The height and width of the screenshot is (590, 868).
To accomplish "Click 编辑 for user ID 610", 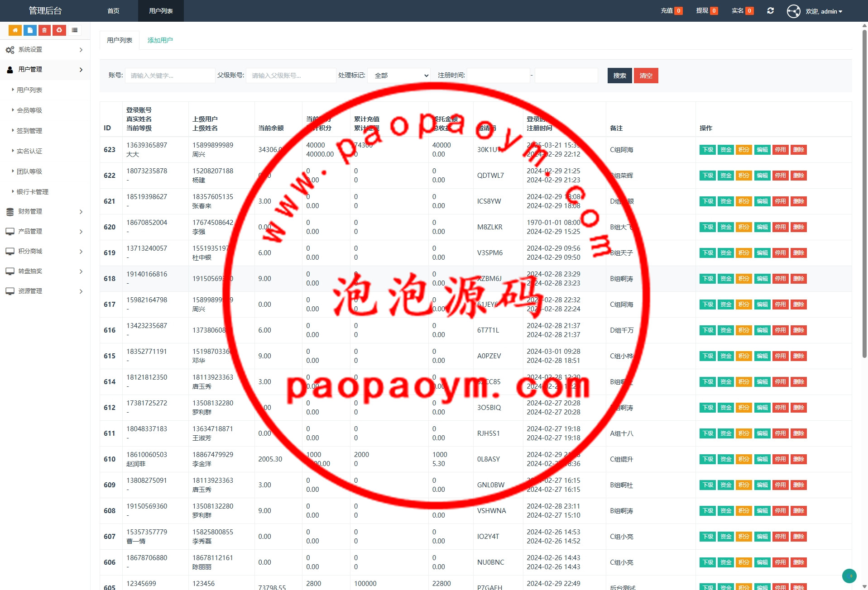I will 762,459.
